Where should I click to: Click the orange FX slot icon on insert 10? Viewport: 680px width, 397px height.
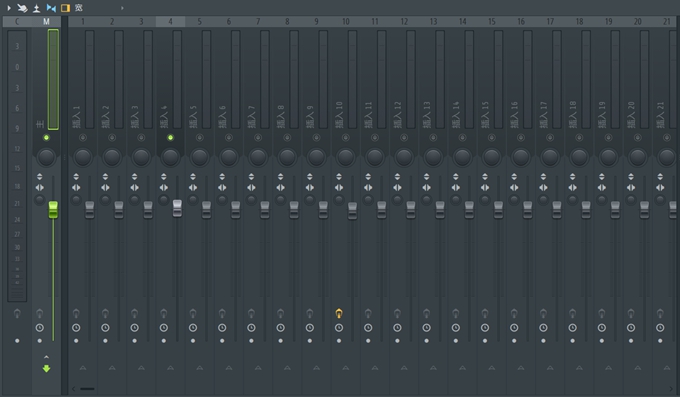pyautogui.click(x=339, y=313)
